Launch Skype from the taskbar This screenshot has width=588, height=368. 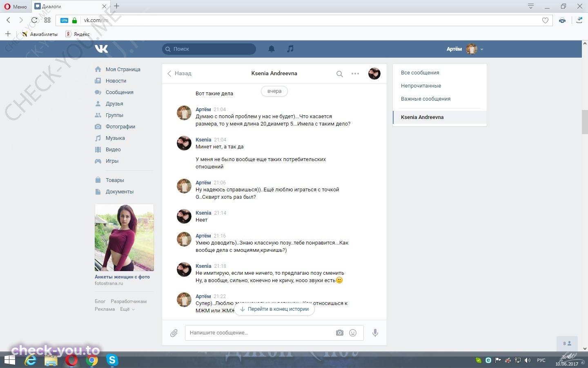point(112,360)
